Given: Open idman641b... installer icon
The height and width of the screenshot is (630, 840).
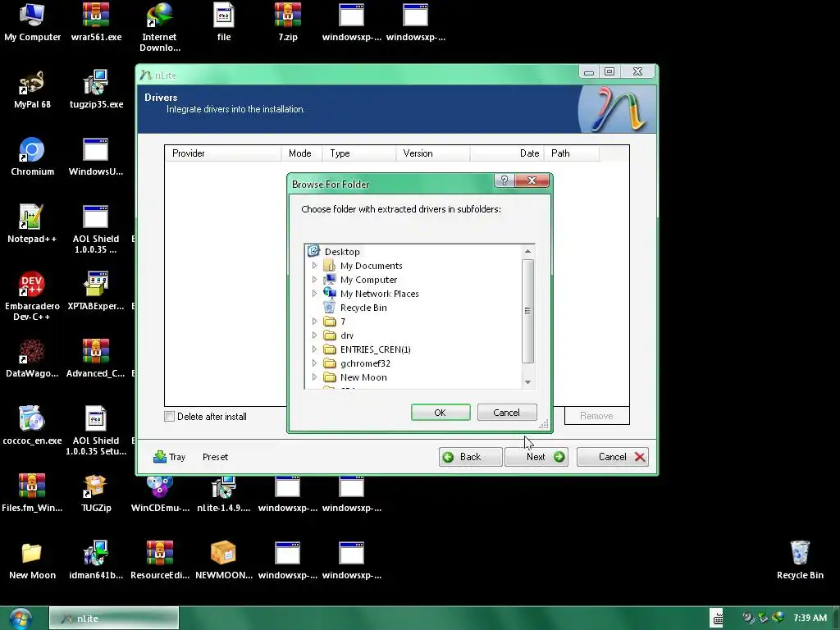Looking at the screenshot, I should pyautogui.click(x=96, y=559).
